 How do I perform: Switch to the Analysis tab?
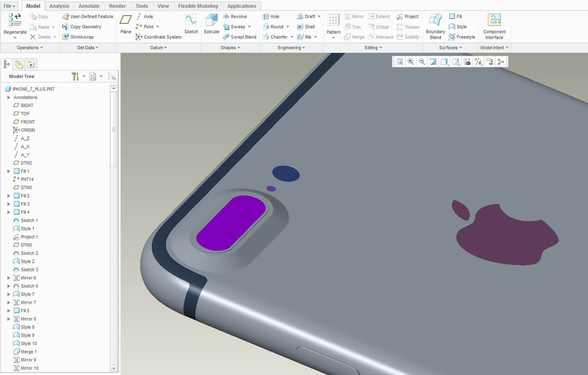[x=59, y=6]
